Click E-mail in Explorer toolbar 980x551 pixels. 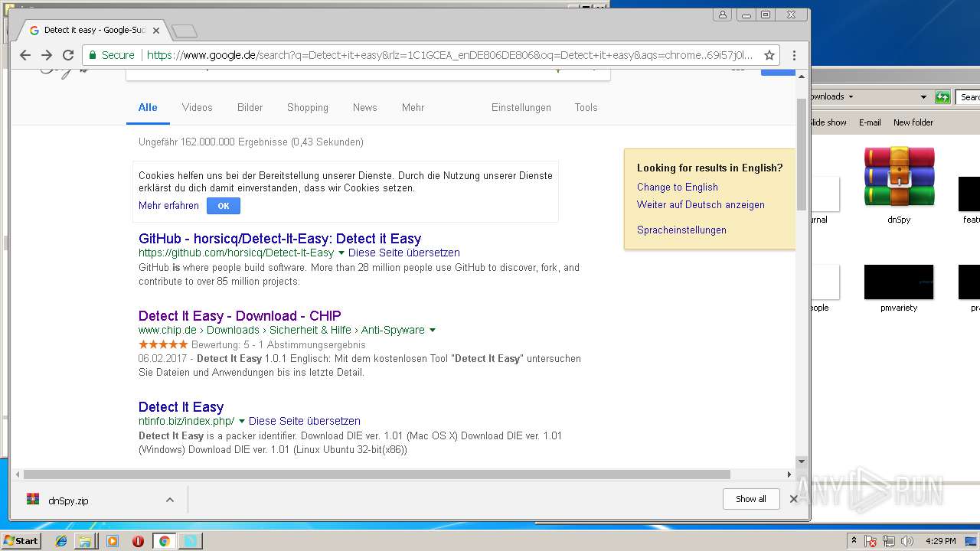click(870, 122)
